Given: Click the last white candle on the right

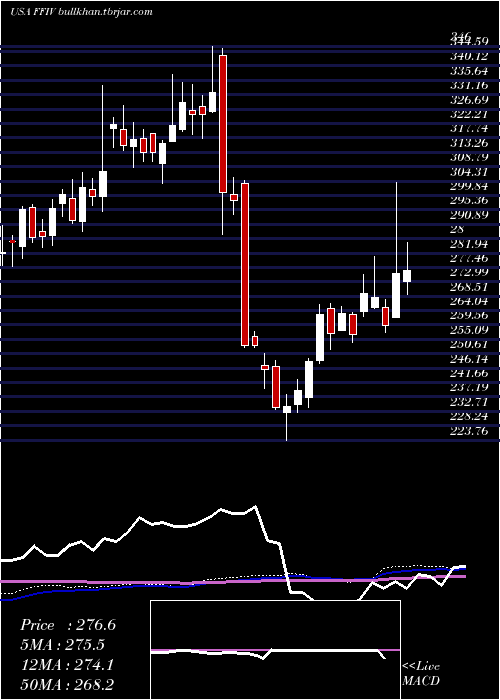Looking at the screenshot, I should 407,276.
